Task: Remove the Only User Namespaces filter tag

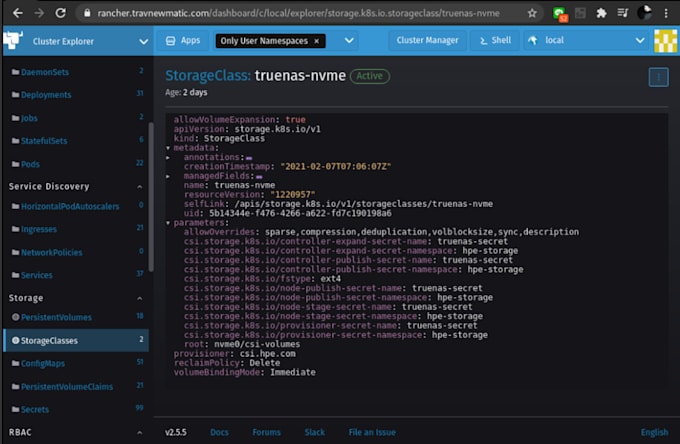Action: (317, 41)
